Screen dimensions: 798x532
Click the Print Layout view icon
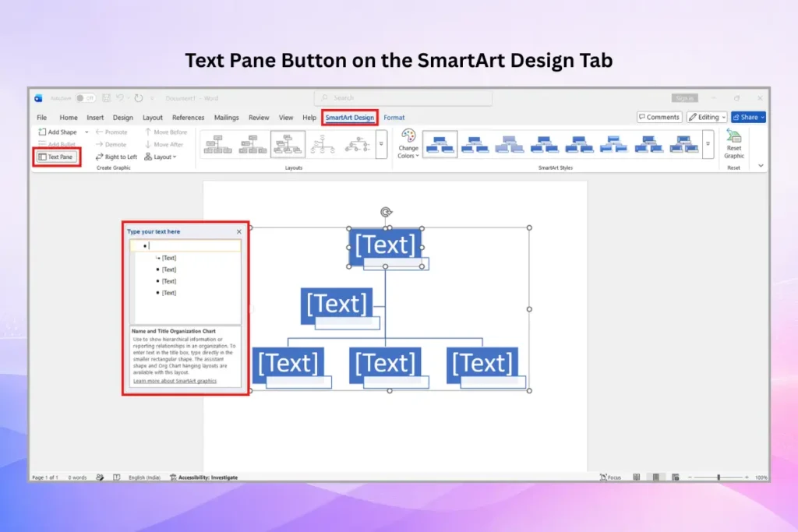click(x=656, y=477)
